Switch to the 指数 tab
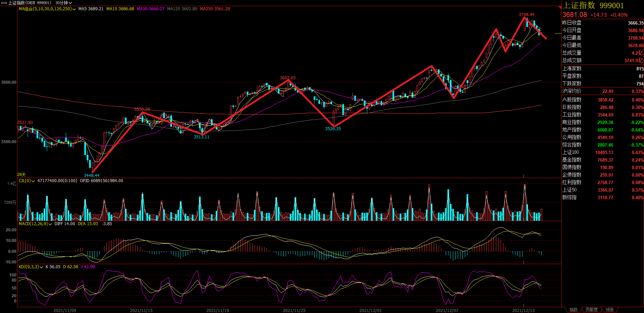Screen dimensions: 644x313 point(574,310)
